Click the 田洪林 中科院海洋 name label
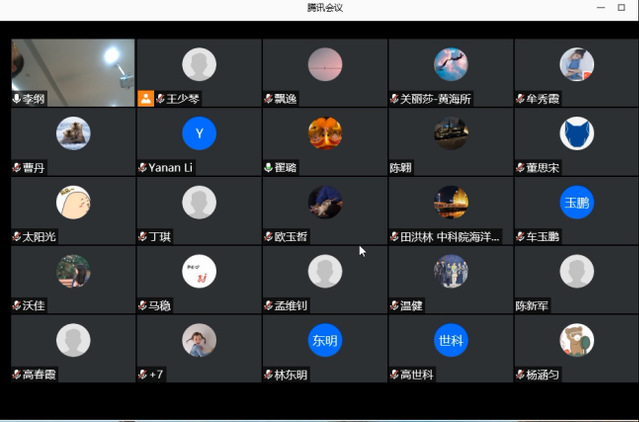 (450, 236)
